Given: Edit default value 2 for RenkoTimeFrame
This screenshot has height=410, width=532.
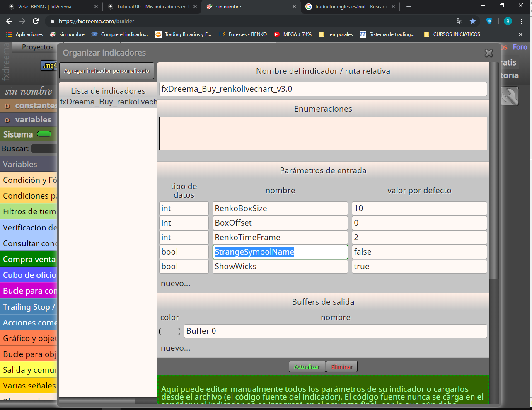Looking at the screenshot, I should coord(419,238).
